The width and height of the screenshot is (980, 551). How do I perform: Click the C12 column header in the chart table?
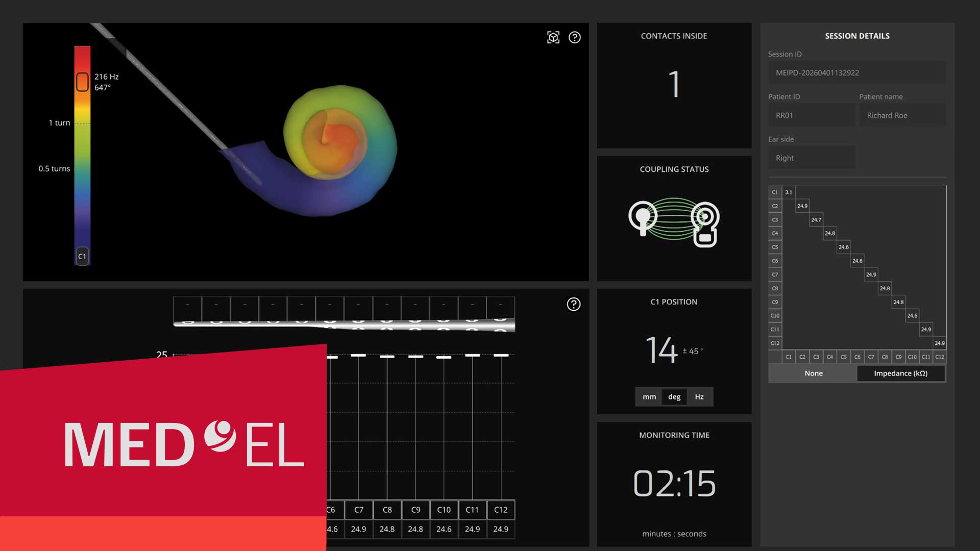point(501,510)
